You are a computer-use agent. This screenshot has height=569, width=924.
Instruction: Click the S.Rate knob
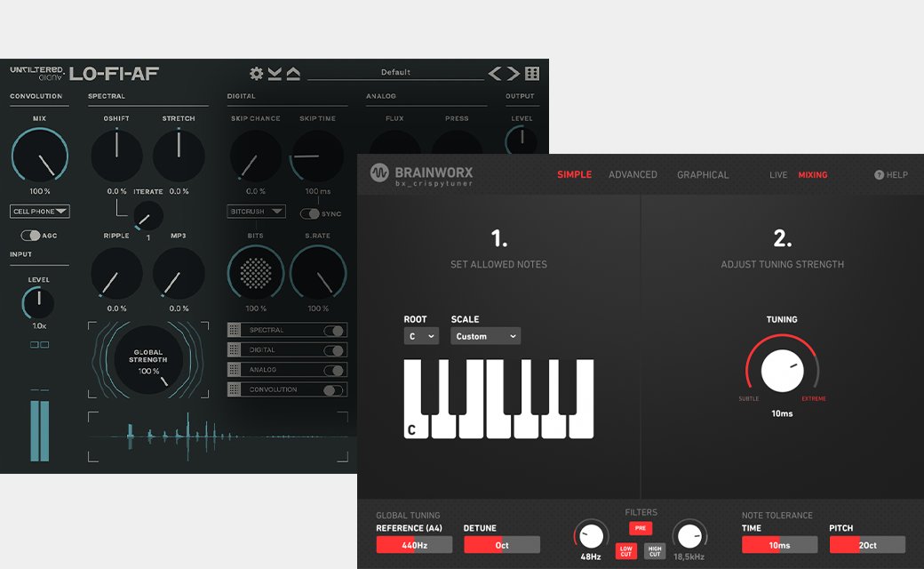click(318, 274)
